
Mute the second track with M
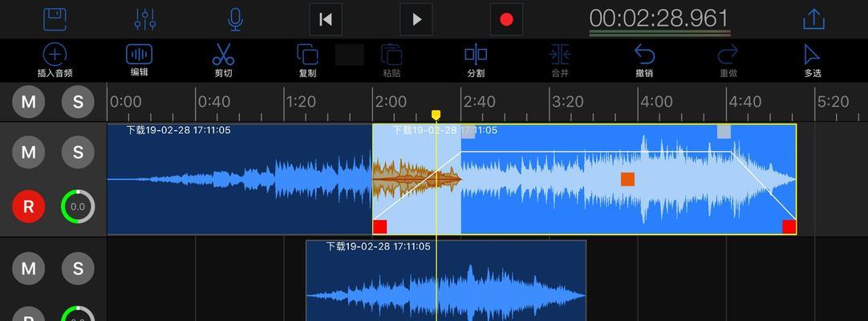point(28,268)
